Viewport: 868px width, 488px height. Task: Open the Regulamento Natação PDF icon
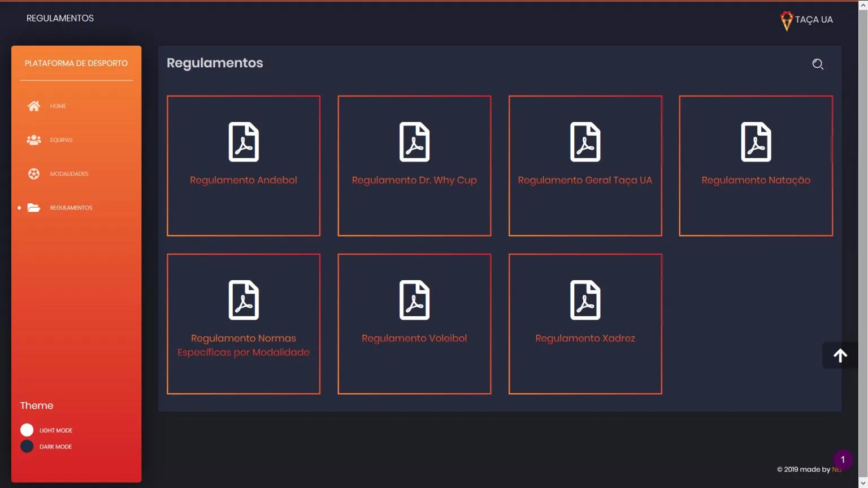click(756, 142)
